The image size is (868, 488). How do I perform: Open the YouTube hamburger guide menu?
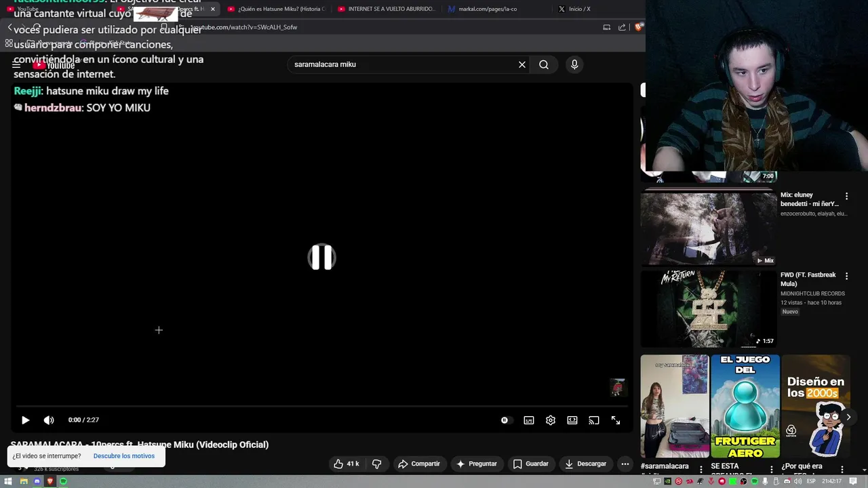tap(16, 65)
